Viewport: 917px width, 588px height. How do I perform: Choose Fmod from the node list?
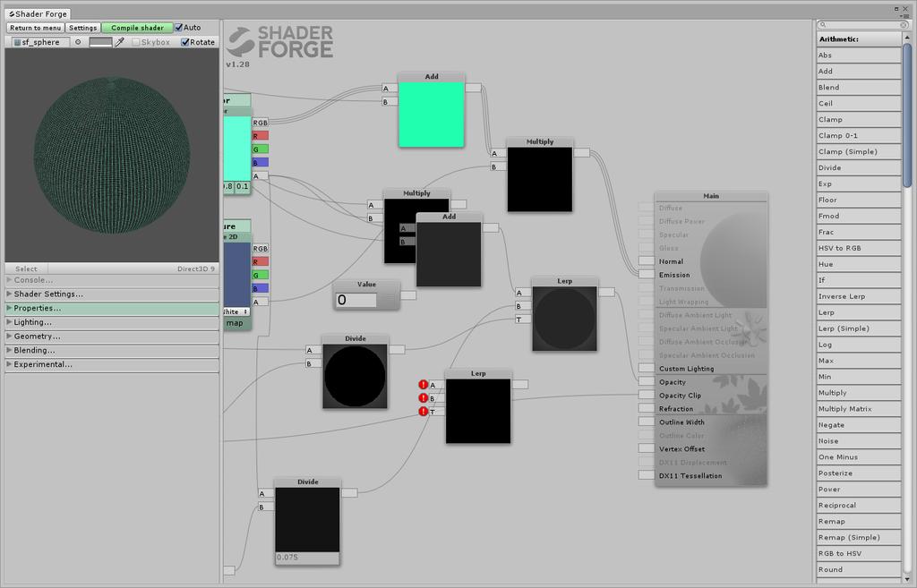(859, 216)
